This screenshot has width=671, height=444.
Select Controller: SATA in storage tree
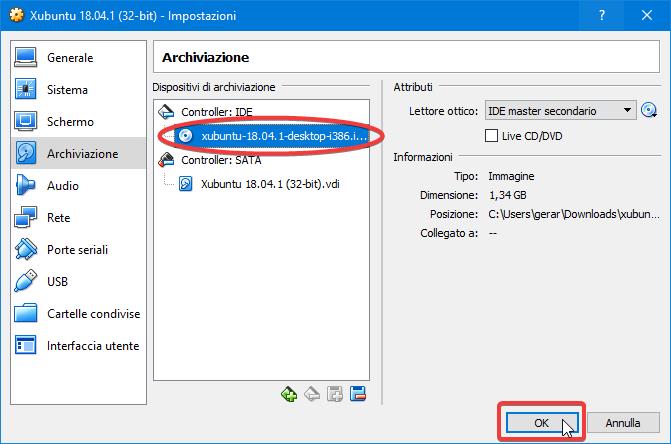pos(221,160)
